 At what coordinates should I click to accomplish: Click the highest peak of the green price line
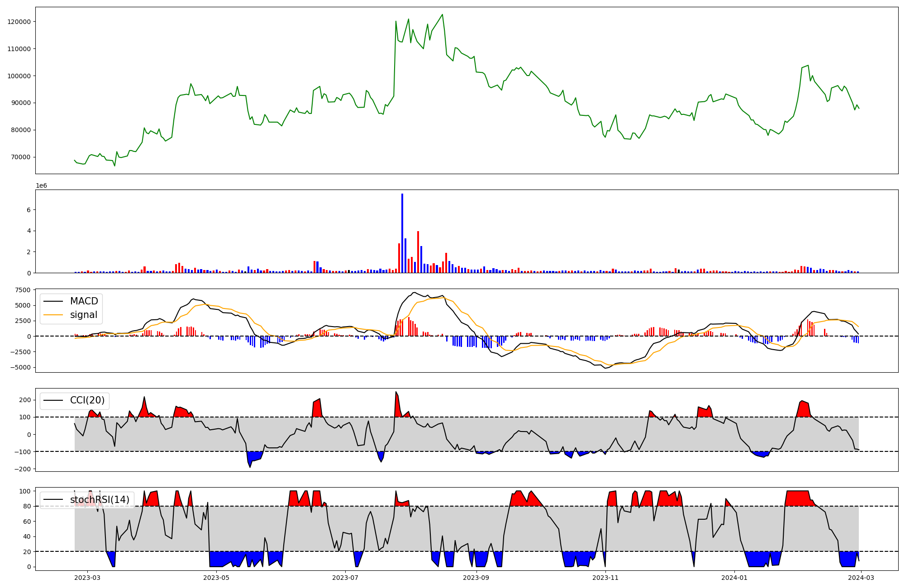[x=442, y=14]
